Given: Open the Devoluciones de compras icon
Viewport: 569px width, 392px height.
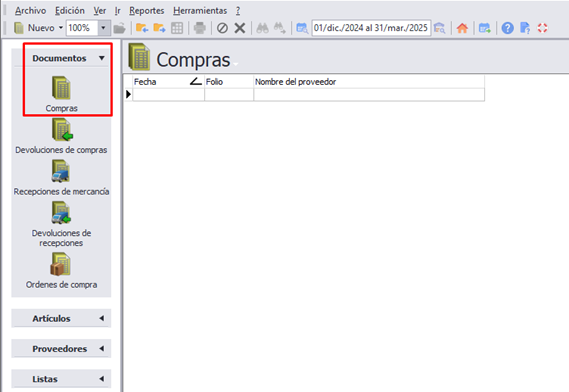Looking at the screenshot, I should click(62, 130).
